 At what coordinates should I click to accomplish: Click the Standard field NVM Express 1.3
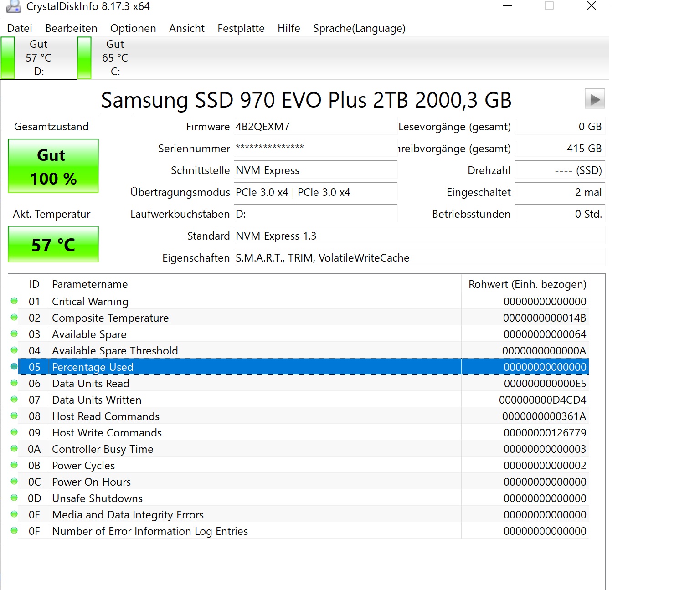(419, 236)
